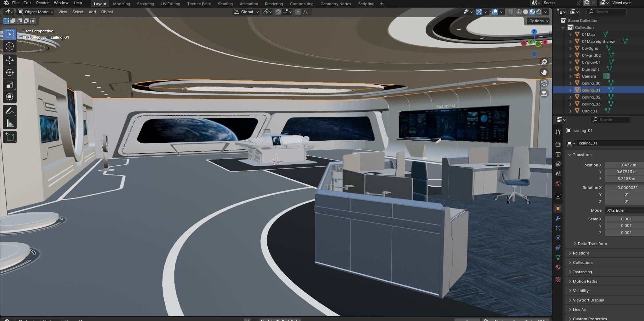This screenshot has height=321, width=644.
Task: Switch to rendered viewport shading
Action: click(x=539, y=12)
